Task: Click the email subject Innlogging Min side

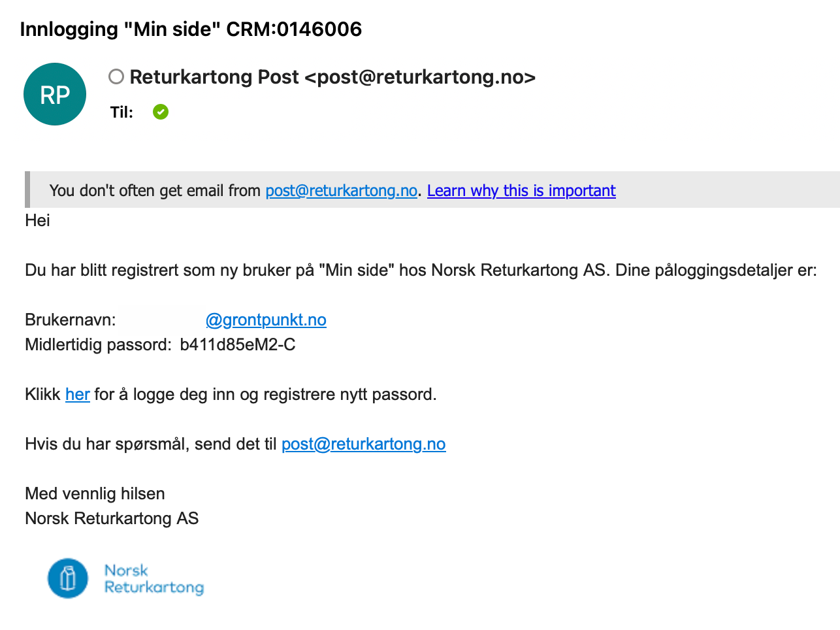Action: coord(191,29)
